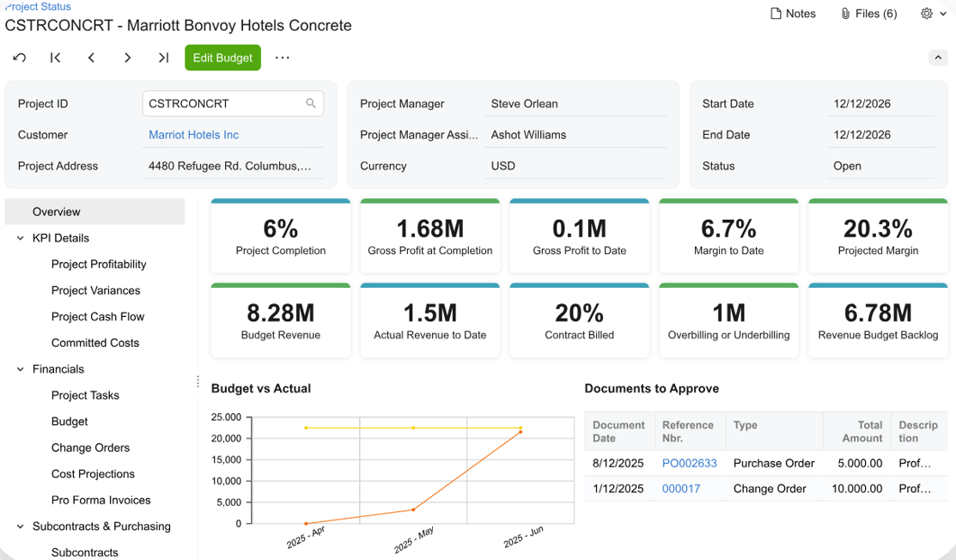This screenshot has height=560, width=956.
Task: Collapse the Financials tree section
Action: point(21,369)
